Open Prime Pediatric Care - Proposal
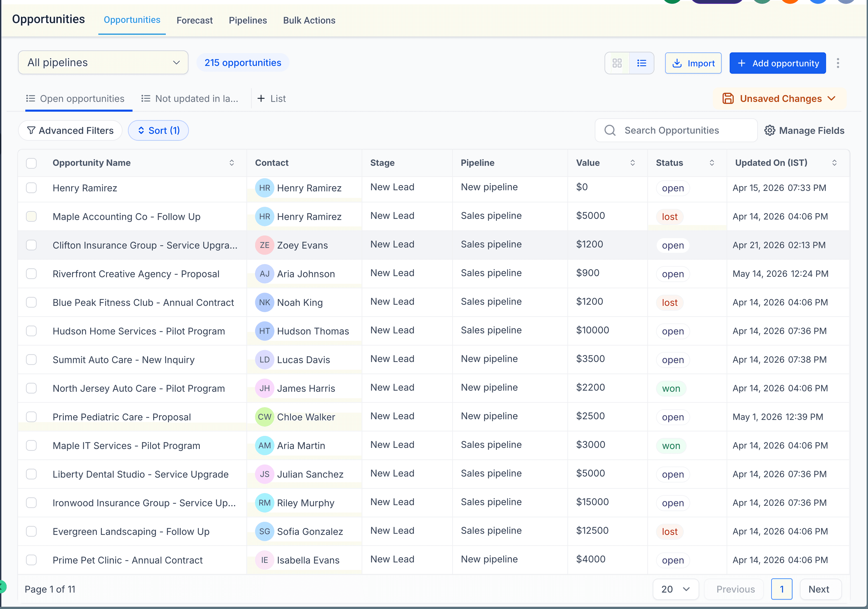This screenshot has height=609, width=868. click(122, 417)
